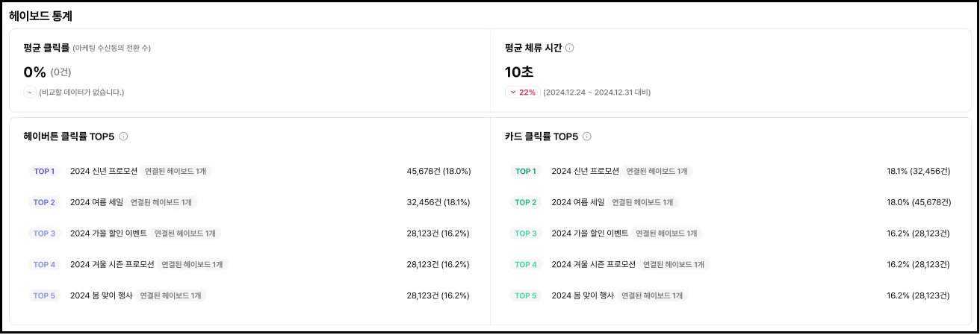The height and width of the screenshot is (335, 980).
Task: Select 2024 봄 맞이 행사 in 헤이버튼 list
Action: [101, 295]
